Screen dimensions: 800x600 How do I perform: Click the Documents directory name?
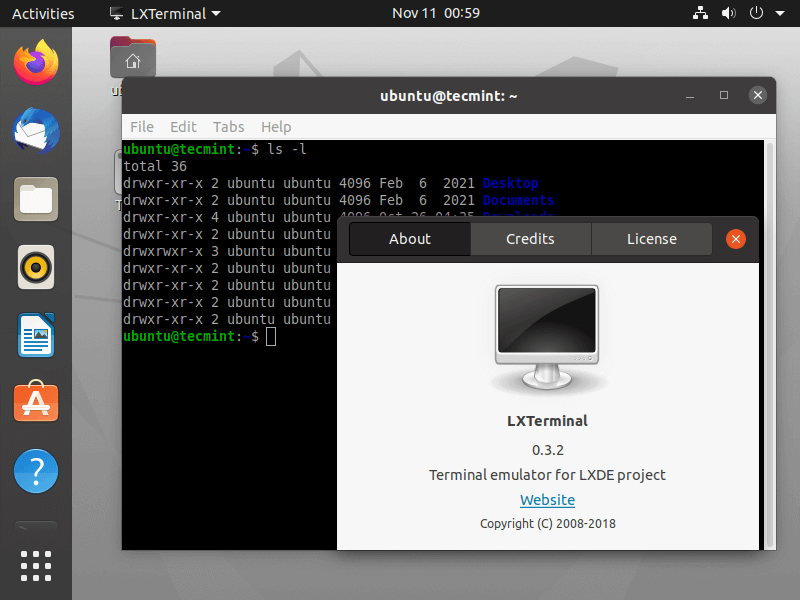click(518, 200)
